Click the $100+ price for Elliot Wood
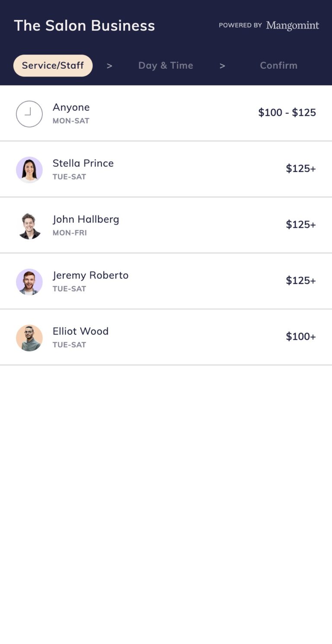 [301, 337]
